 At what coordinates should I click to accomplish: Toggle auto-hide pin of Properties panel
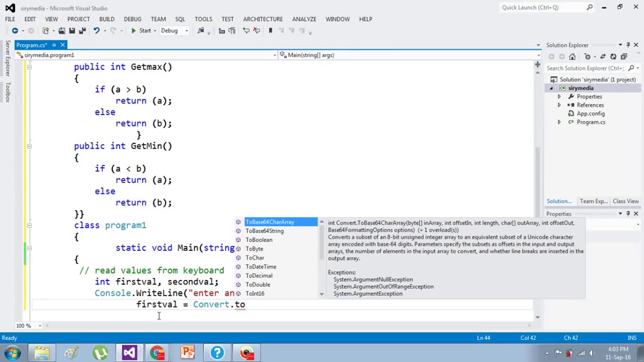(628, 214)
